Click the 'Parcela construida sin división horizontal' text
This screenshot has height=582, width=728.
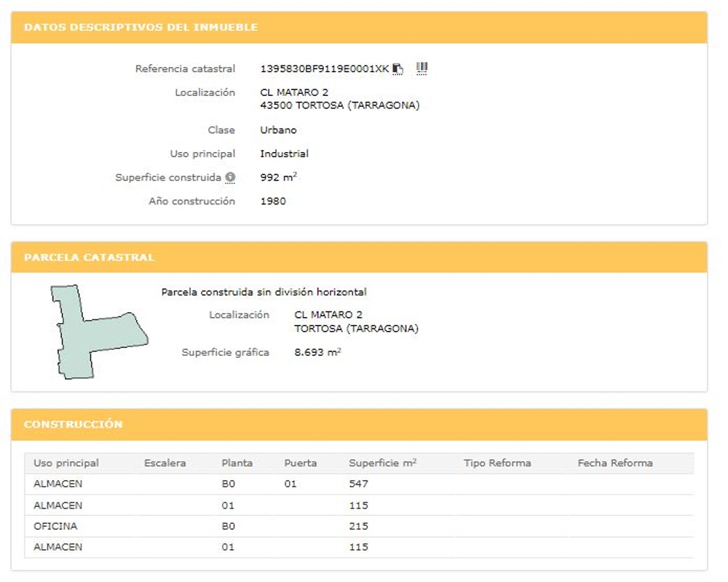point(264,292)
